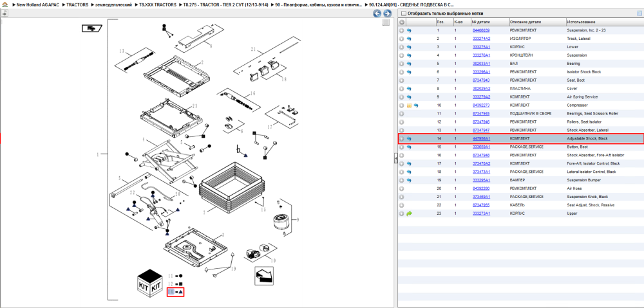Click blue arrow icon for part 333274A2

coord(409,39)
